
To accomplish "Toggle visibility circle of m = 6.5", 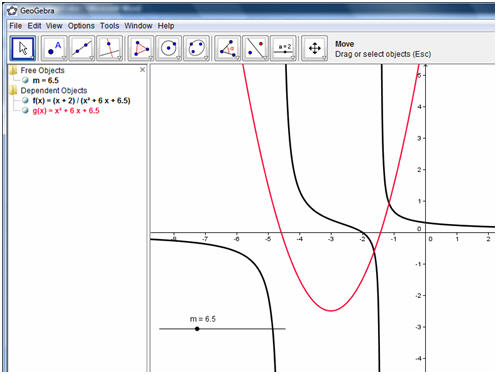I will (25, 80).
